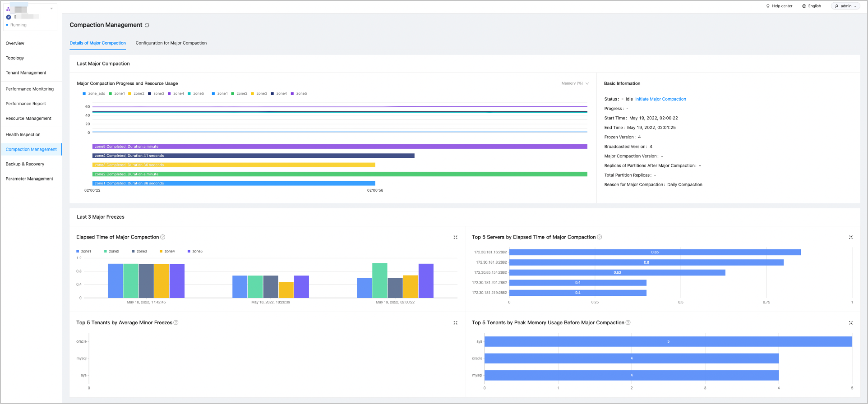This screenshot has height=404, width=868.
Task: Click the bar for server 172.30.181.219:2882
Action: pos(578,293)
